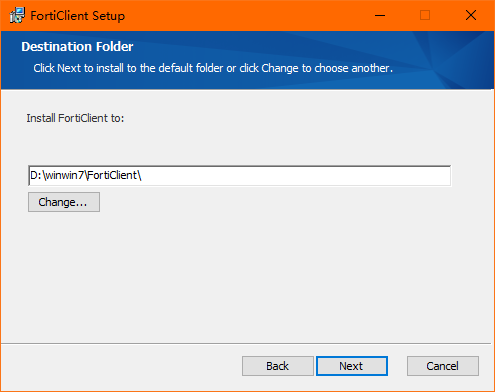The height and width of the screenshot is (392, 495).
Task: Proceed with the Next button
Action: click(352, 366)
